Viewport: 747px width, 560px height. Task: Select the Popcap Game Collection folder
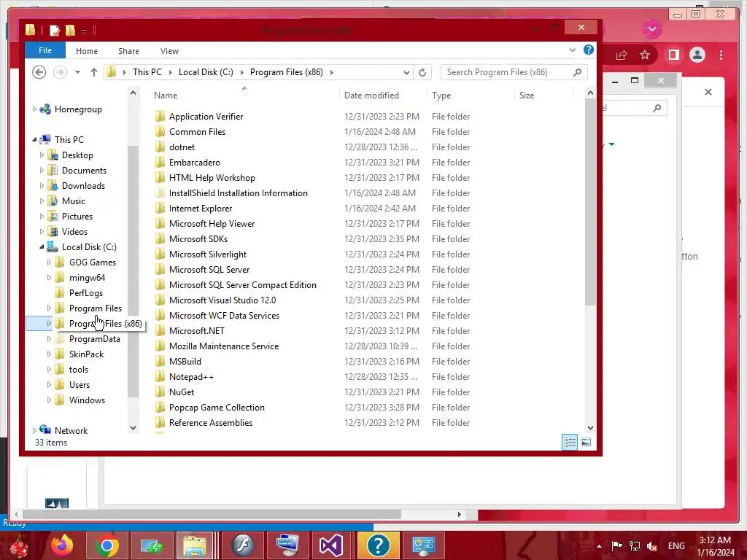[x=217, y=407]
